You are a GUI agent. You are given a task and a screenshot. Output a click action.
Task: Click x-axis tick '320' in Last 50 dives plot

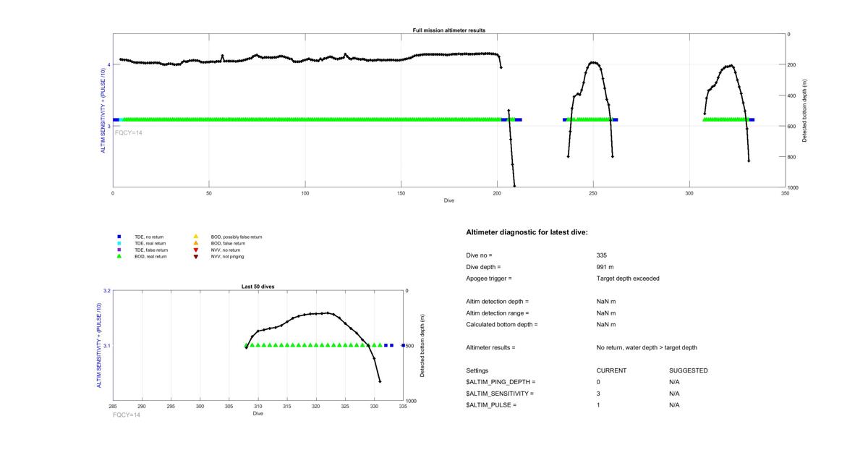(316, 407)
